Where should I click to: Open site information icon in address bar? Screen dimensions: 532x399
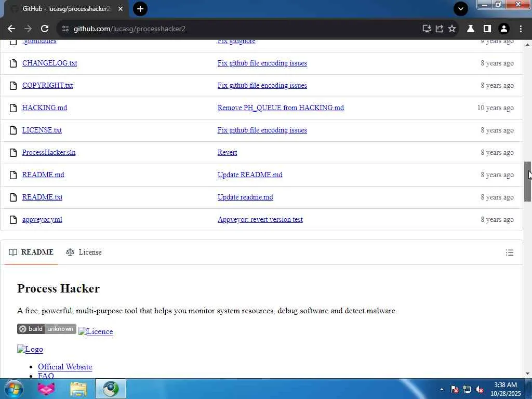(65, 29)
